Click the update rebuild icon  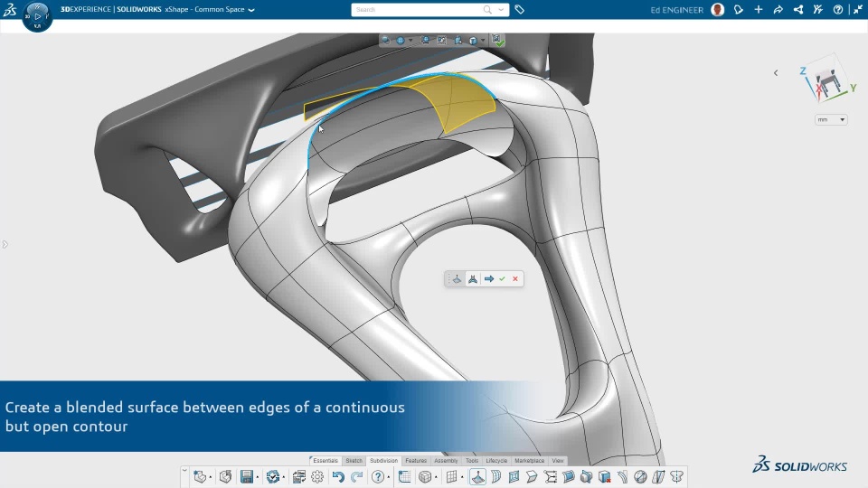click(272, 476)
